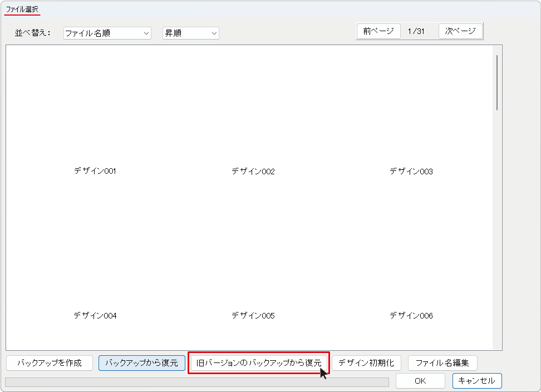Click バックアップから復元 button
541x392 pixels.
142,363
